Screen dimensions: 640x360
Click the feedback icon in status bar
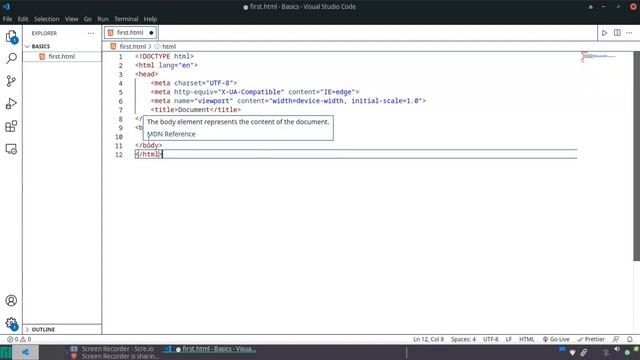coord(616,339)
